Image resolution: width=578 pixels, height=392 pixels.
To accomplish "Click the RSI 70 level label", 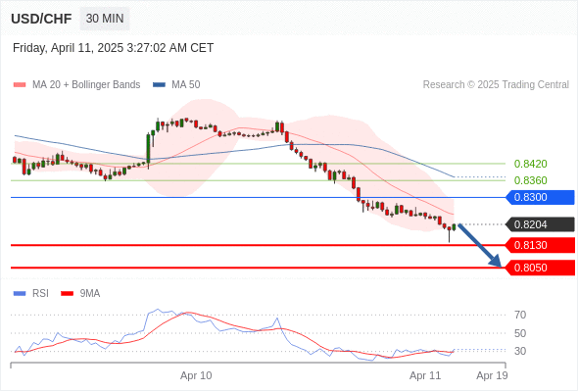I will (520, 315).
